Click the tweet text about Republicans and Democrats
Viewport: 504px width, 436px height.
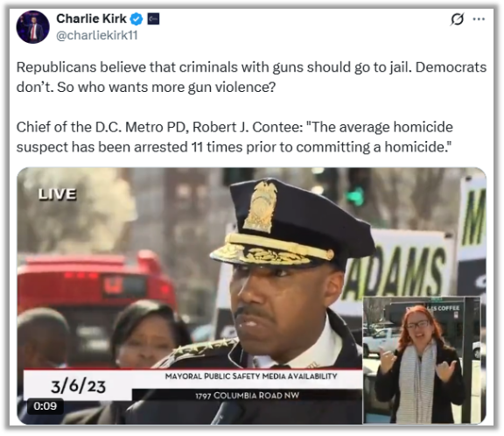click(251, 77)
